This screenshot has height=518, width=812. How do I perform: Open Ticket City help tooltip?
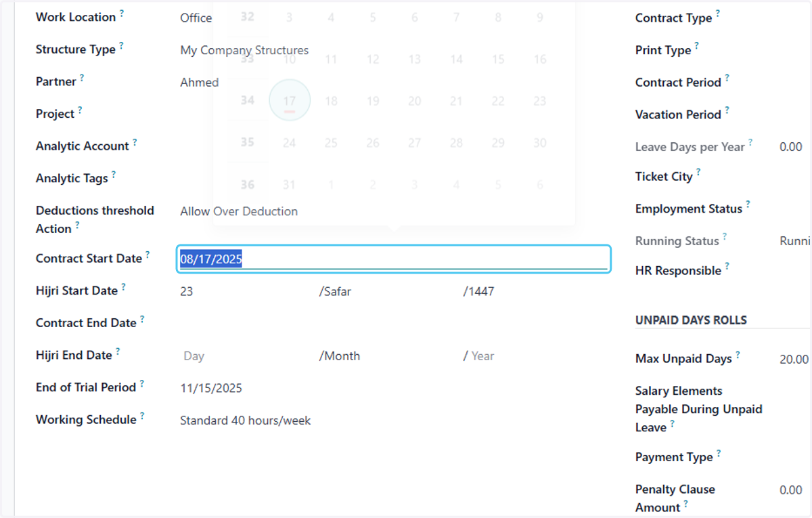click(698, 173)
